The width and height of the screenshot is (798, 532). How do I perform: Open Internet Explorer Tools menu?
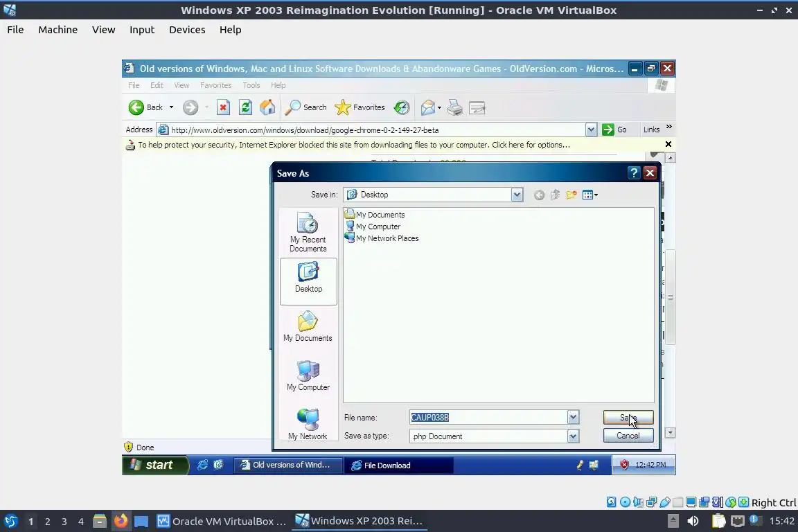[x=251, y=85]
